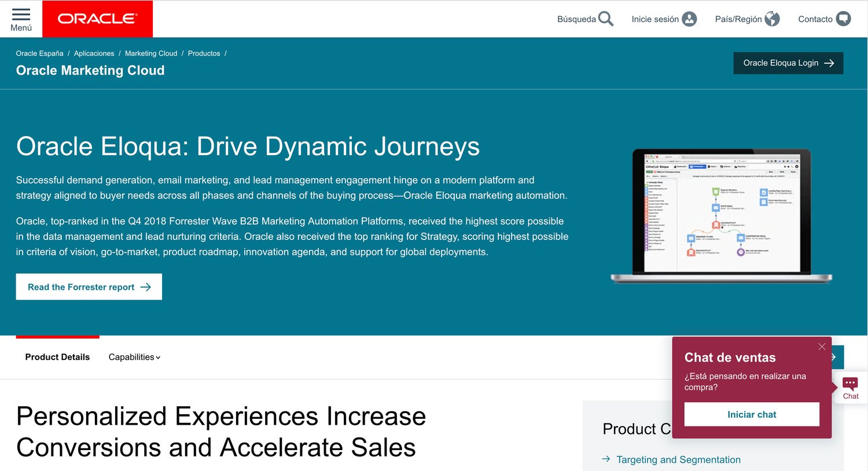Click the Chat de ventas heading
The height and width of the screenshot is (471, 868).
[730, 358]
